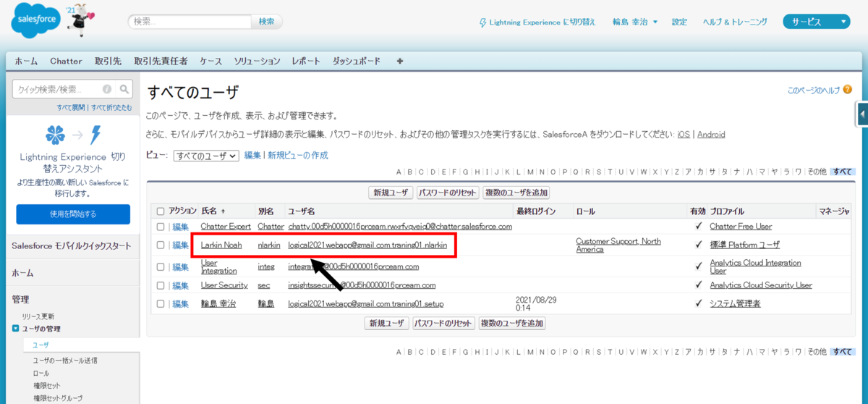Click the 編集 link beside the view selector
The image size is (868, 404).
click(x=252, y=156)
